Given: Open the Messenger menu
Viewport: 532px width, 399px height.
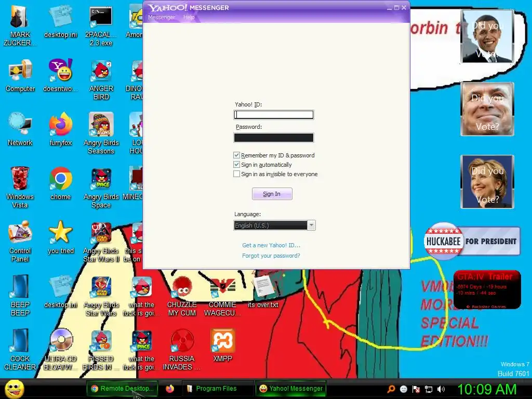Looking at the screenshot, I should point(162,17).
